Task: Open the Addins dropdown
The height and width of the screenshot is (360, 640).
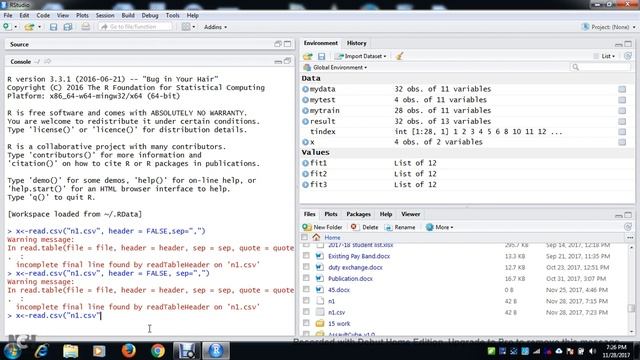Action: (216, 27)
